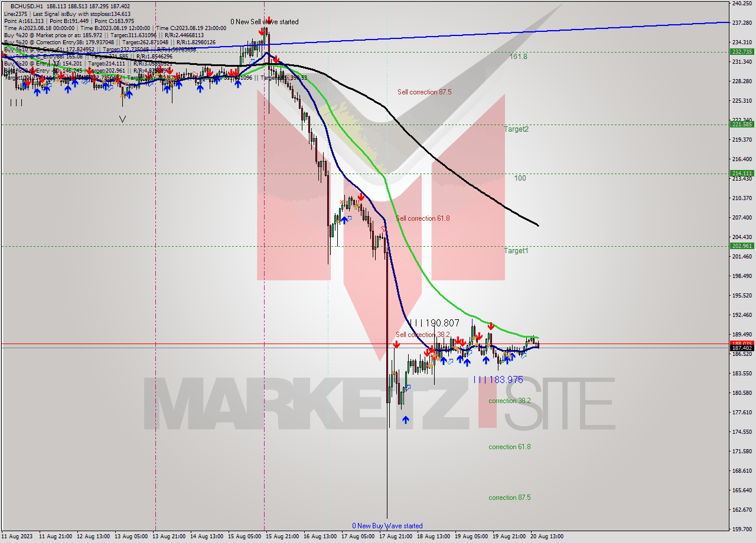Click '15 Aug 21:00' on the time axis

[x=282, y=537]
